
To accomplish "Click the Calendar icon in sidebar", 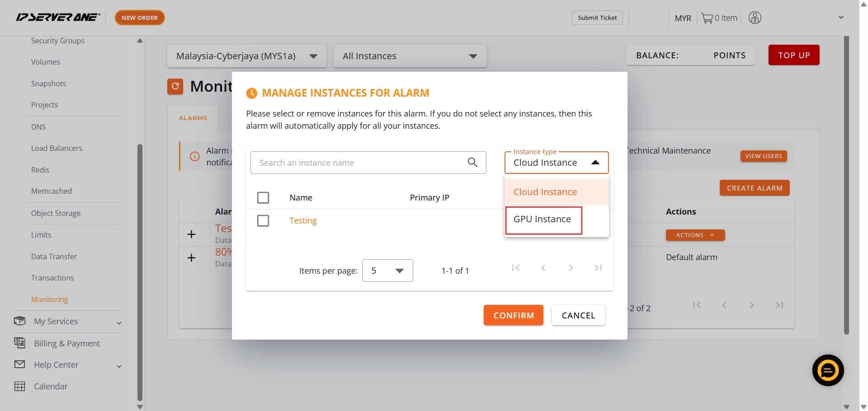I will click(20, 386).
